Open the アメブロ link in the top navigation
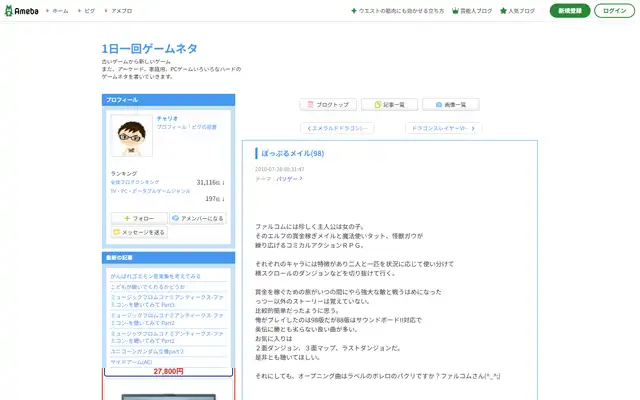 click(x=121, y=11)
